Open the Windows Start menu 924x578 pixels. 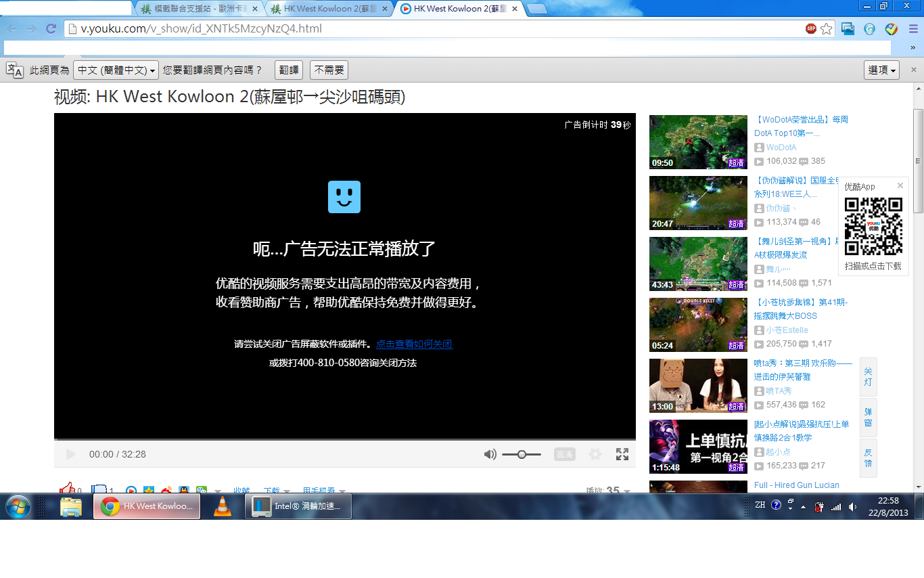[18, 506]
